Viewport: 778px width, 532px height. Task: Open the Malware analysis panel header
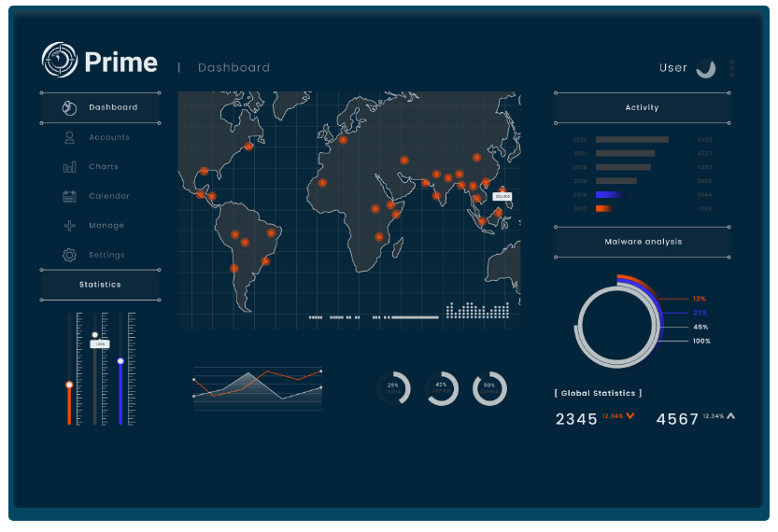[x=642, y=242]
